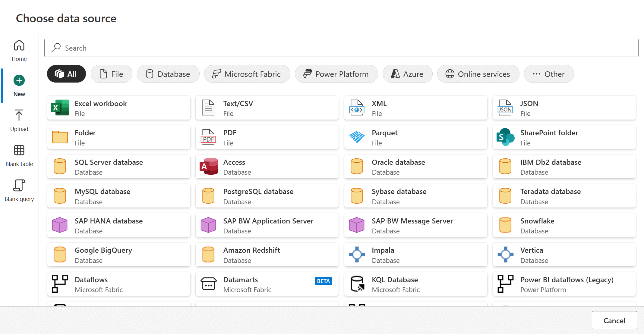
Task: Choose the Parquet data source icon
Action: click(357, 137)
